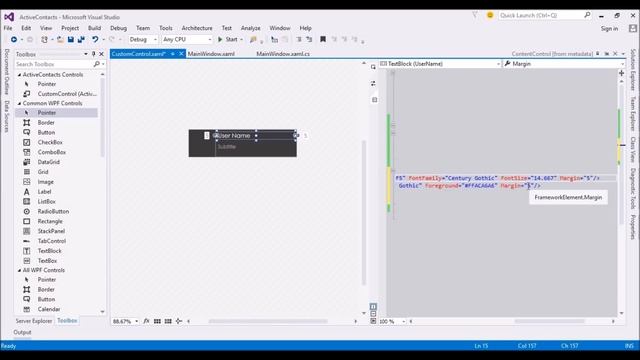The image size is (640, 360).
Task: Select the User Name text in designer
Action: coord(234,136)
